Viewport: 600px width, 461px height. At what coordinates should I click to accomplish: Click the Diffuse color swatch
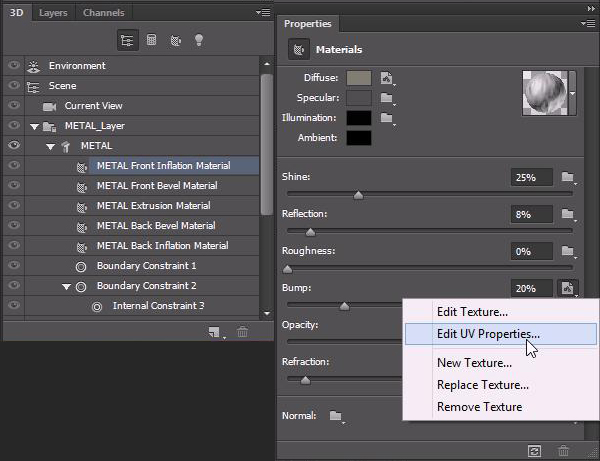click(358, 78)
